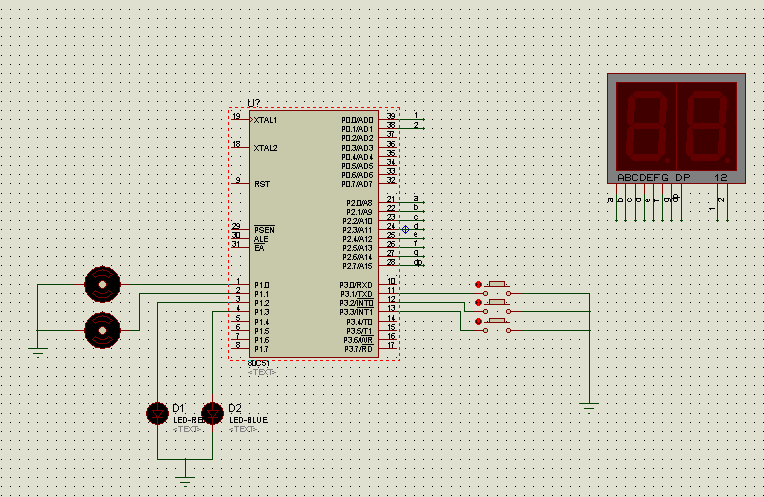Select the left digit of the seven-segment display
The image size is (764, 497).
pyautogui.click(x=646, y=126)
